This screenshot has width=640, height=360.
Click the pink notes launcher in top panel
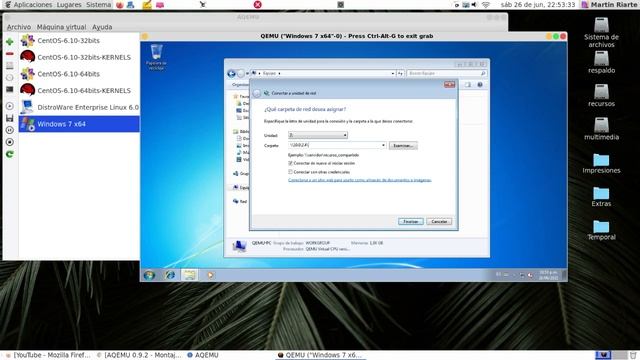click(x=160, y=5)
